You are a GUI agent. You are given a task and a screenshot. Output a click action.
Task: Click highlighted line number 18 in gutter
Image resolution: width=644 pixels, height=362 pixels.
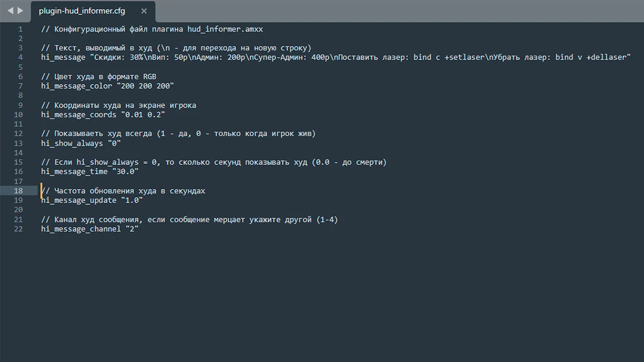[18, 191]
